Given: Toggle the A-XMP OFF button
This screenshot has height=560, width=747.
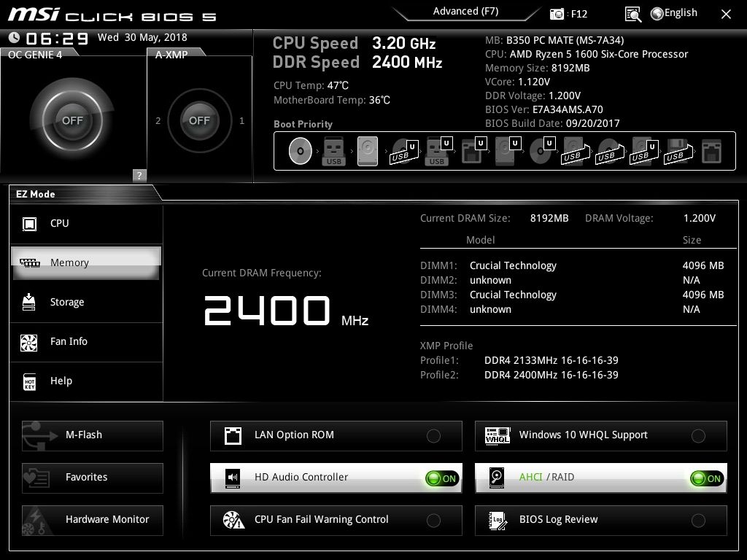Looking at the screenshot, I should tap(200, 120).
